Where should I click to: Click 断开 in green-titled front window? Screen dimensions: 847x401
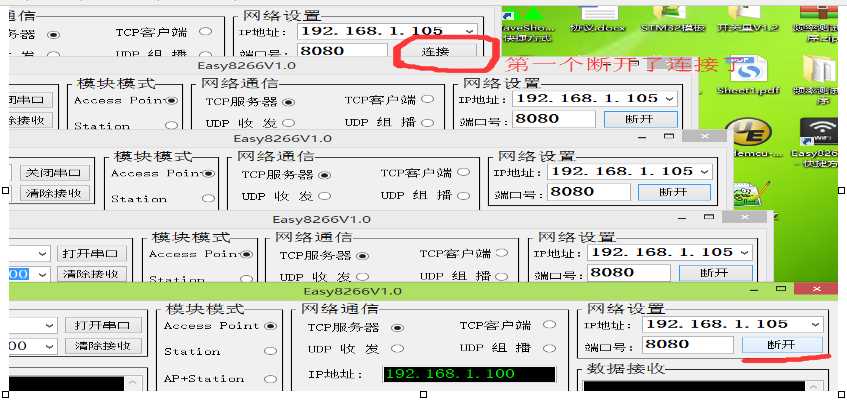pyautogui.click(x=782, y=344)
